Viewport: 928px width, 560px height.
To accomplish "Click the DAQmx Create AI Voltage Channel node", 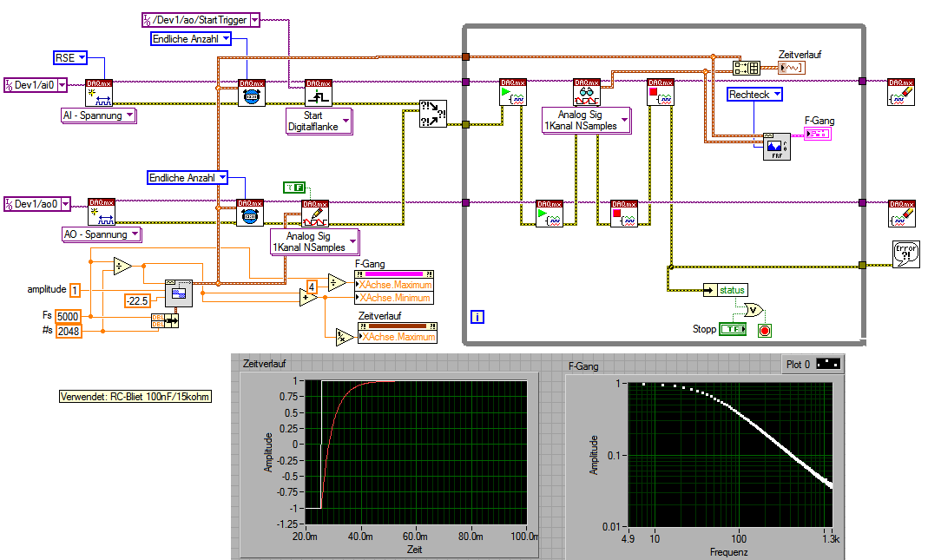I will [99, 93].
